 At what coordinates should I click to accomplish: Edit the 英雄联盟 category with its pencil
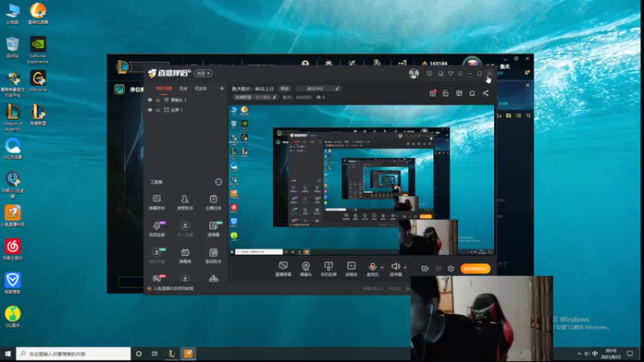(x=275, y=97)
